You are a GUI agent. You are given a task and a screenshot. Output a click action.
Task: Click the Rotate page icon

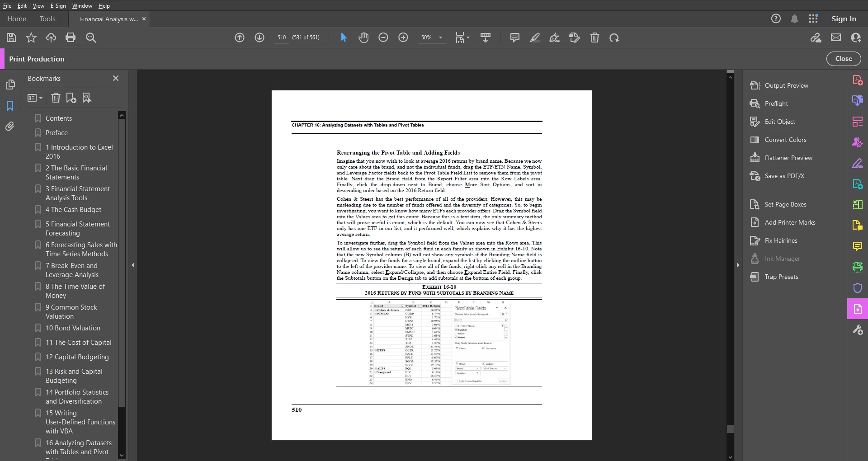point(614,38)
